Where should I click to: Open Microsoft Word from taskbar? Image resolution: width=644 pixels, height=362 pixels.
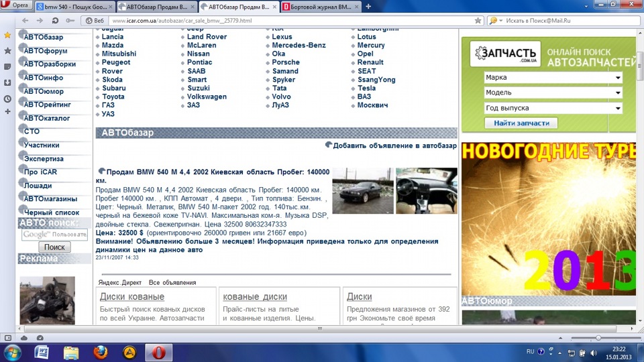coord(42,353)
